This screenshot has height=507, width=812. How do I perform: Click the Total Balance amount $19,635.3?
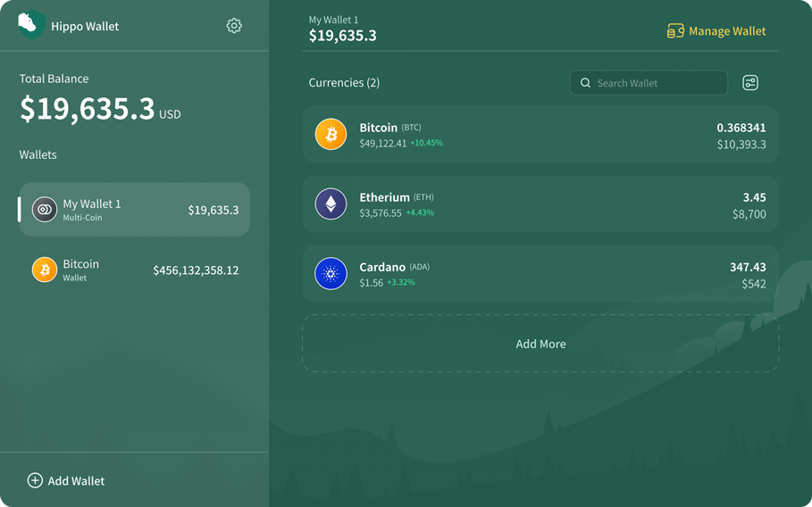tap(88, 109)
